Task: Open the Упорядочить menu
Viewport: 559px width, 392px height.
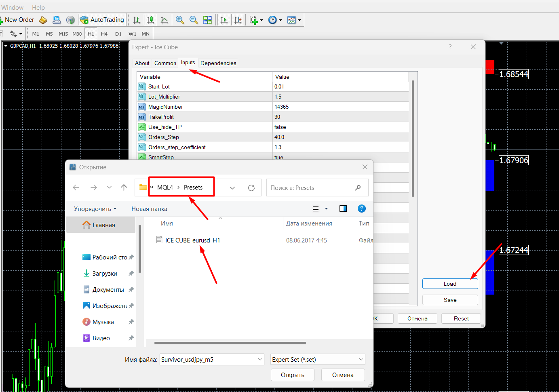Action: pyautogui.click(x=95, y=209)
